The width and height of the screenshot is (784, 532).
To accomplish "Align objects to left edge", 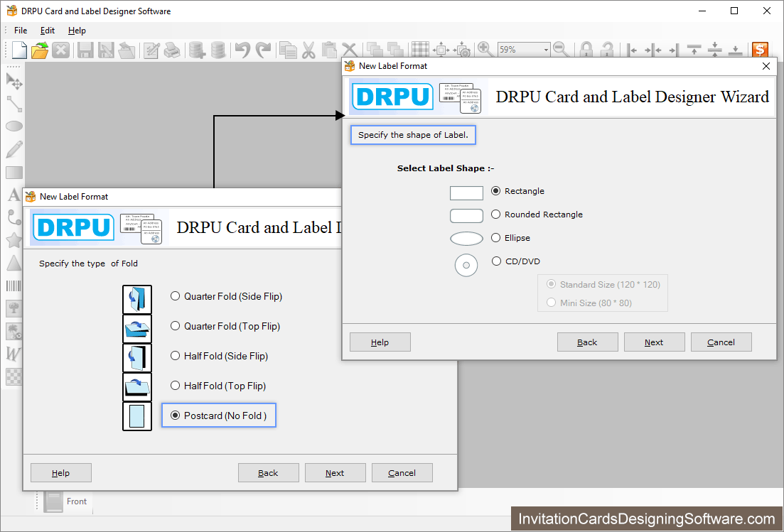I will 632,50.
